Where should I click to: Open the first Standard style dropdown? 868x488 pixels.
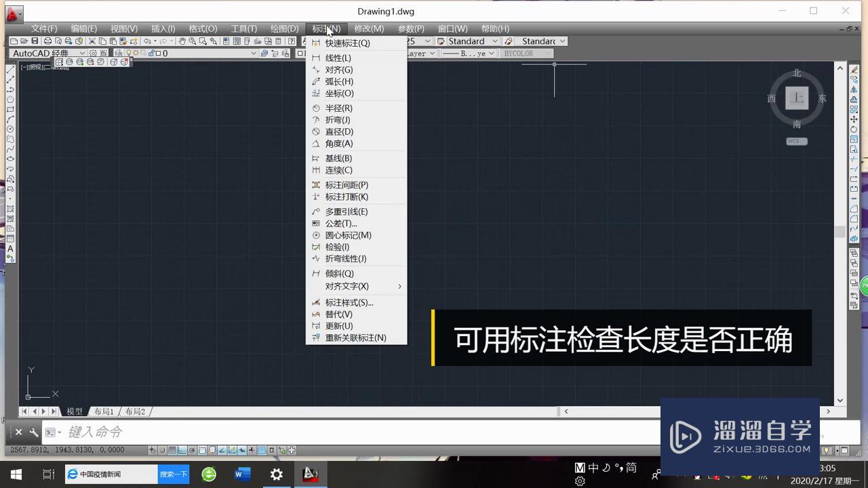tap(494, 41)
